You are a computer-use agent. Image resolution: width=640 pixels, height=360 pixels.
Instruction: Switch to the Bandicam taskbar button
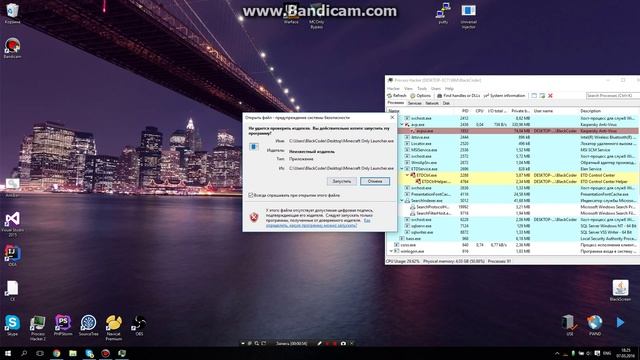pos(105,353)
